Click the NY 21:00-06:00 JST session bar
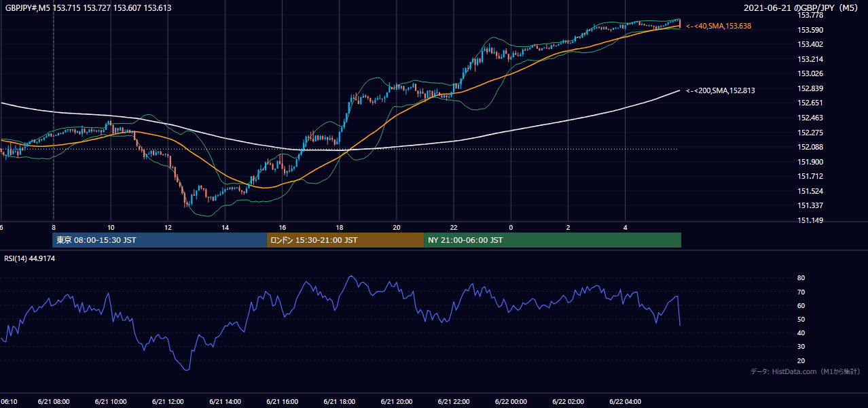Image resolution: width=868 pixels, height=408 pixels. 552,240
